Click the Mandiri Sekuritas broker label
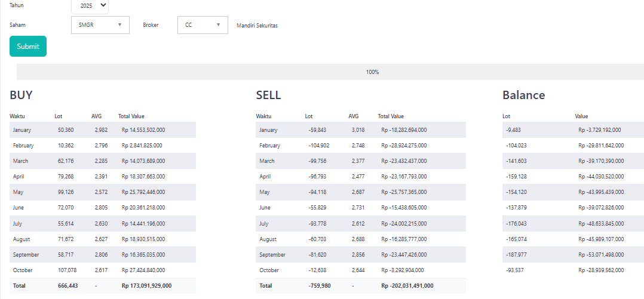 tap(257, 26)
